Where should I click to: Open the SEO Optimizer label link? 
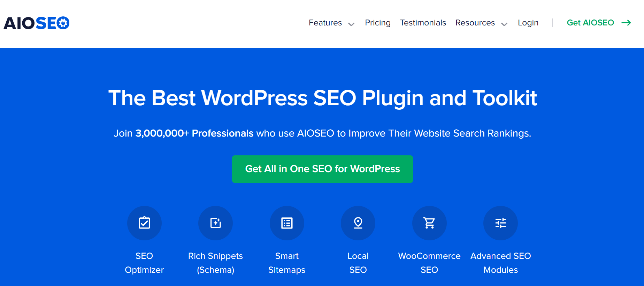144,263
